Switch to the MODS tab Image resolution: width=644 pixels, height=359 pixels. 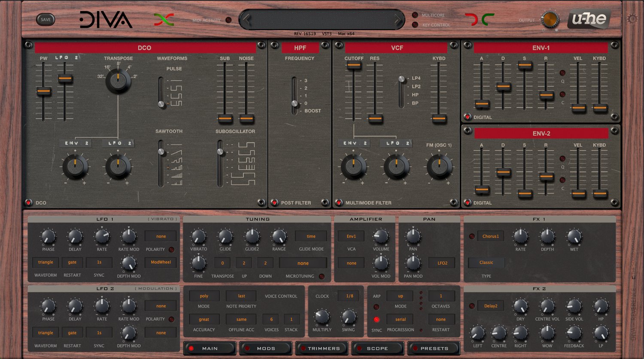[266, 348]
